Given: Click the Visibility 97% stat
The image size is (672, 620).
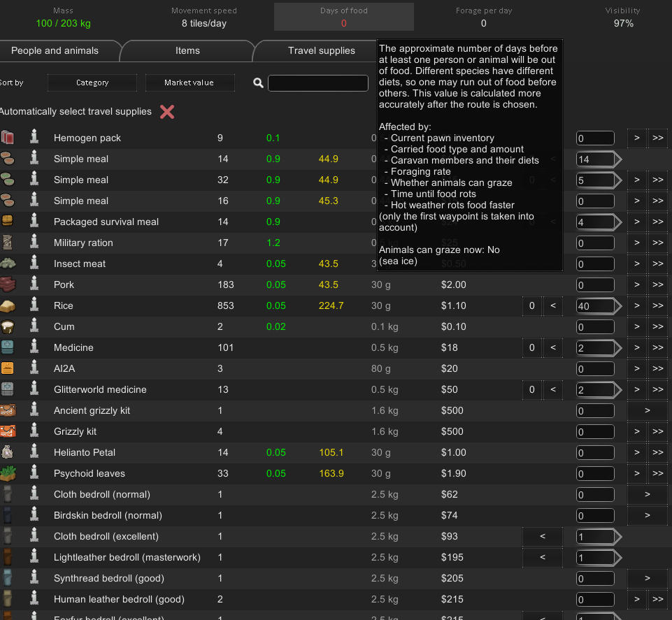Looking at the screenshot, I should point(623,17).
